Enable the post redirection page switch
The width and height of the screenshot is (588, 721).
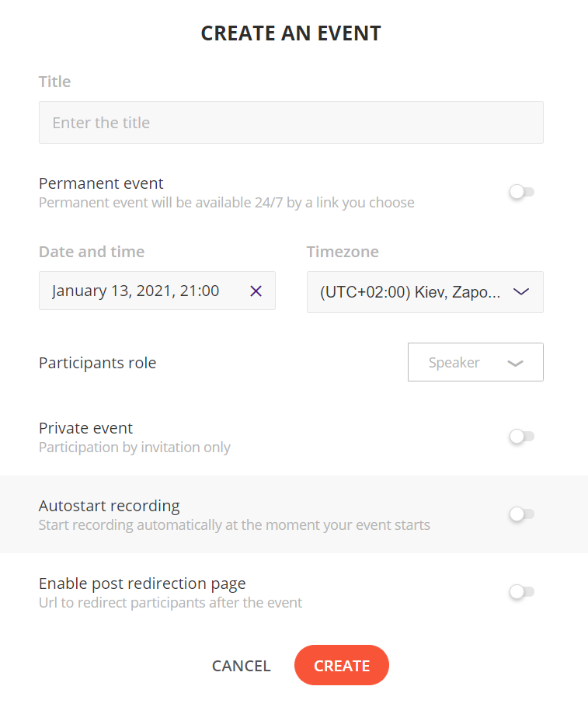(521, 592)
